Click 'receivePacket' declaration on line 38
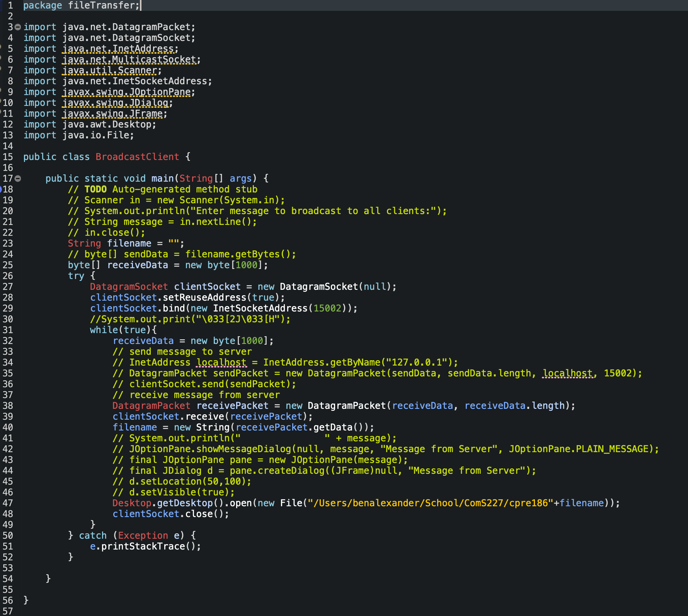The width and height of the screenshot is (688, 616). [232, 406]
